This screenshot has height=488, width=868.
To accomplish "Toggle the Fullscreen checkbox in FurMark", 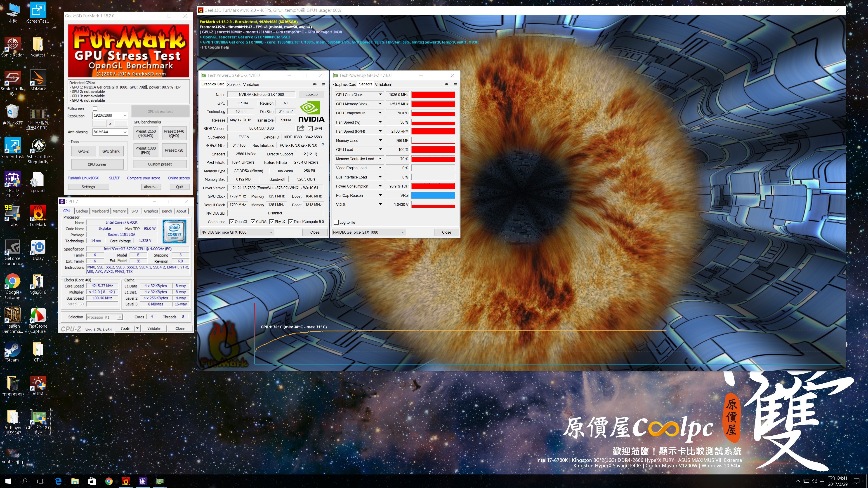I will tap(95, 108).
